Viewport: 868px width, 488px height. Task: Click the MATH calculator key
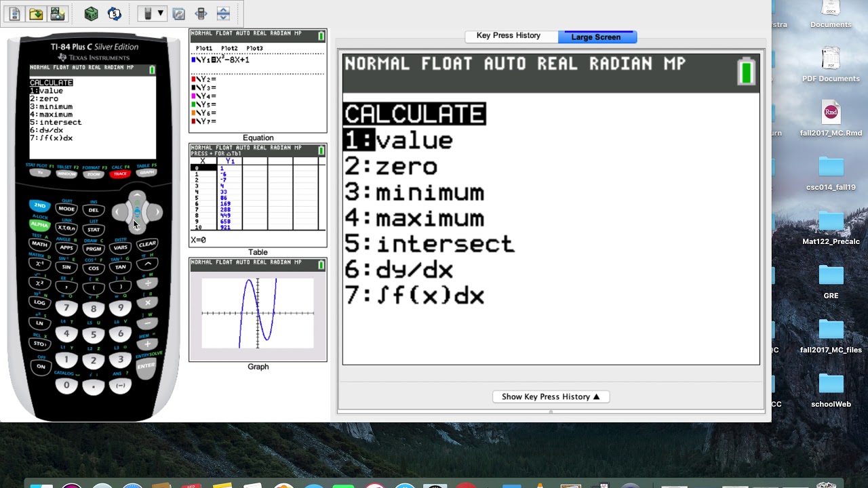tap(39, 243)
